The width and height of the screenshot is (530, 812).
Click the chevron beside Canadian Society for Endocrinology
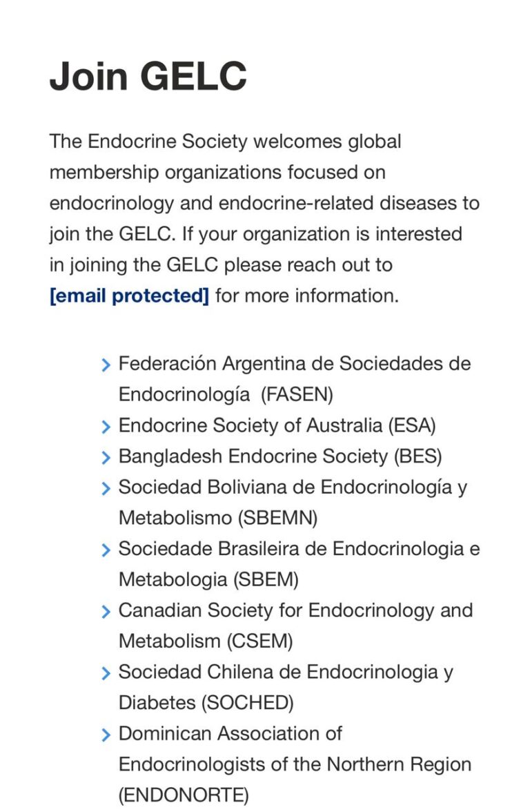tap(106, 612)
